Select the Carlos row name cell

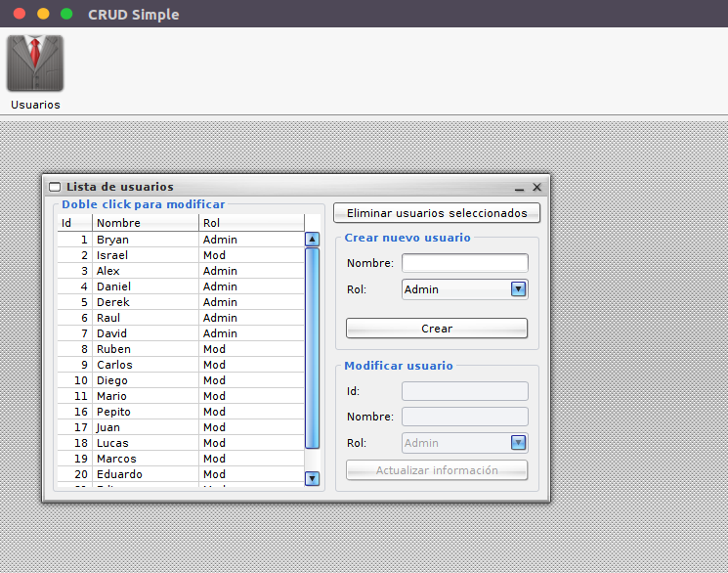[x=146, y=365]
